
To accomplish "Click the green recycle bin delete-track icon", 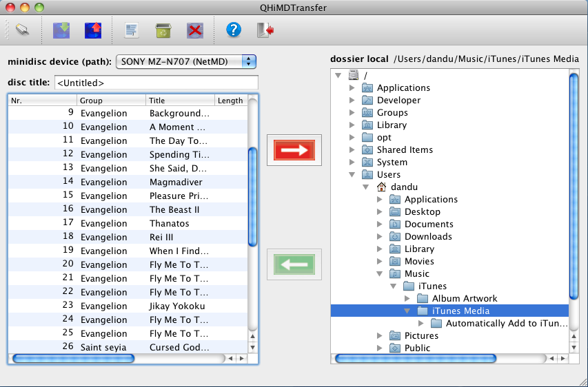I will point(163,30).
